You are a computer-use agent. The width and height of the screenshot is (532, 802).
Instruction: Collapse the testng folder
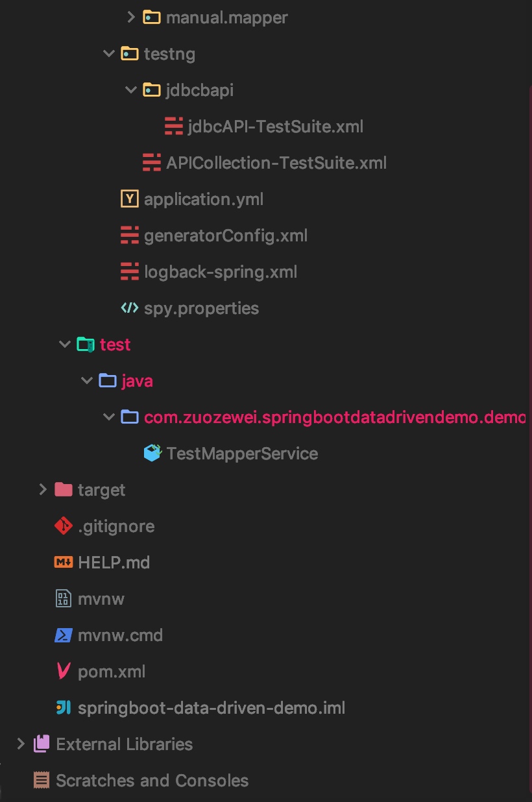108,54
